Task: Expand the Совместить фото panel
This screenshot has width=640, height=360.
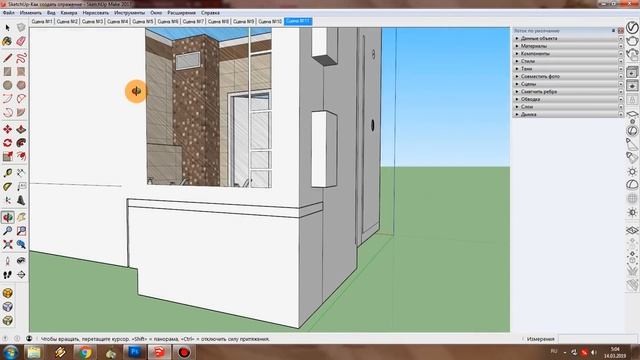Action: point(567,76)
